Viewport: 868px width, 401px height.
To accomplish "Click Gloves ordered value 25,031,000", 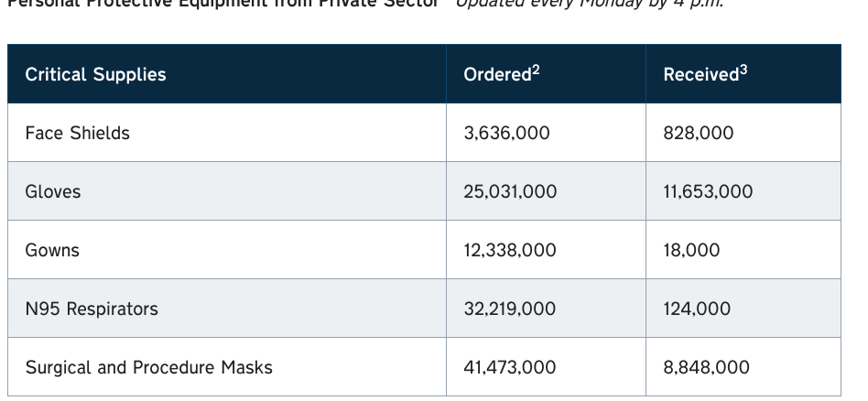I will pos(510,191).
